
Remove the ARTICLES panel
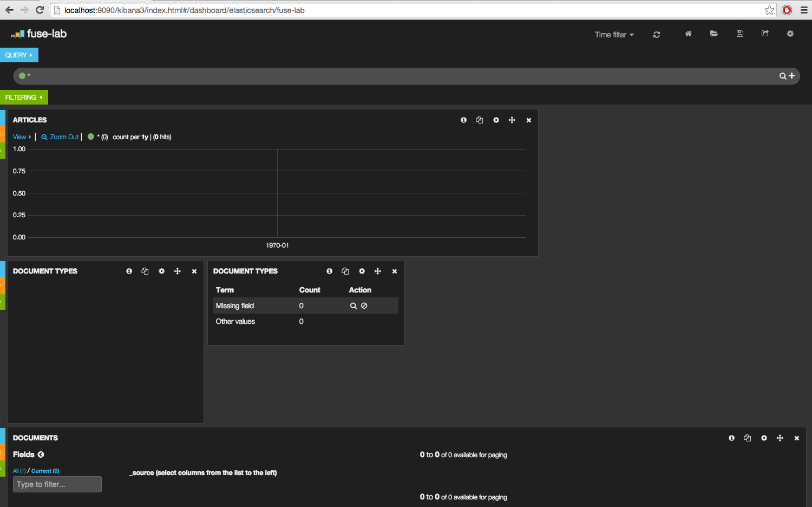[x=529, y=120]
